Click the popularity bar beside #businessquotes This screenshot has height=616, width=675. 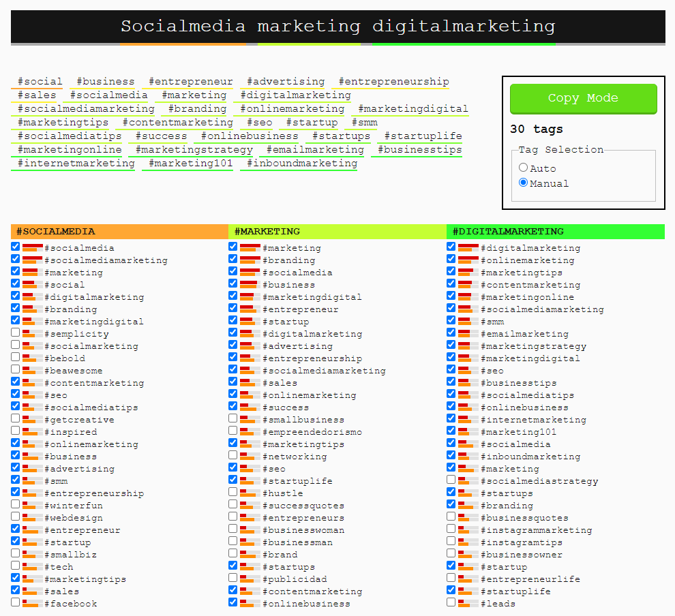coord(468,517)
